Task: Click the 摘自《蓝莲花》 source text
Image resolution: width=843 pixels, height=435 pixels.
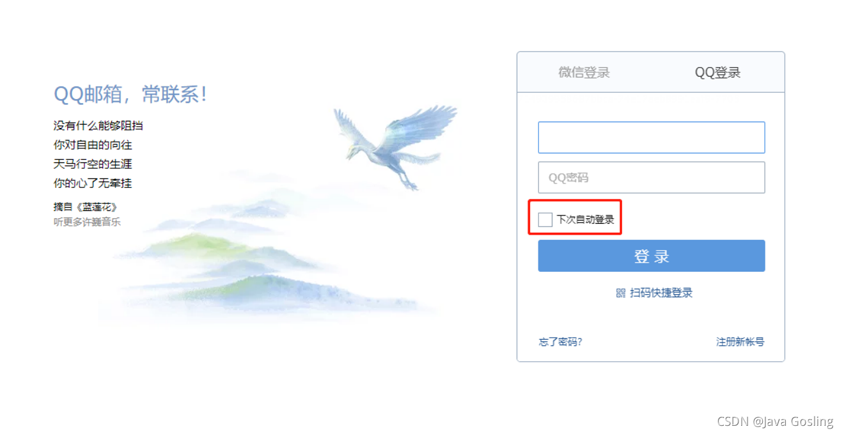Action: click(85, 207)
